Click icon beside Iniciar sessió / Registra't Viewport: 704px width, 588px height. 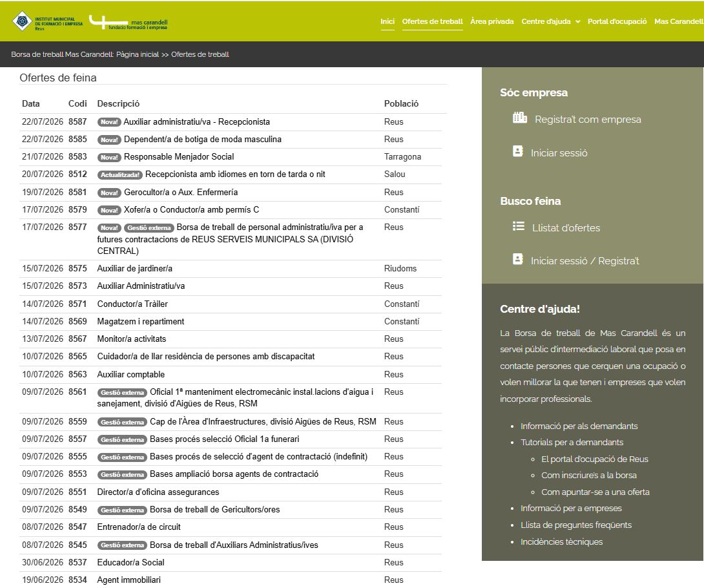coord(518,259)
